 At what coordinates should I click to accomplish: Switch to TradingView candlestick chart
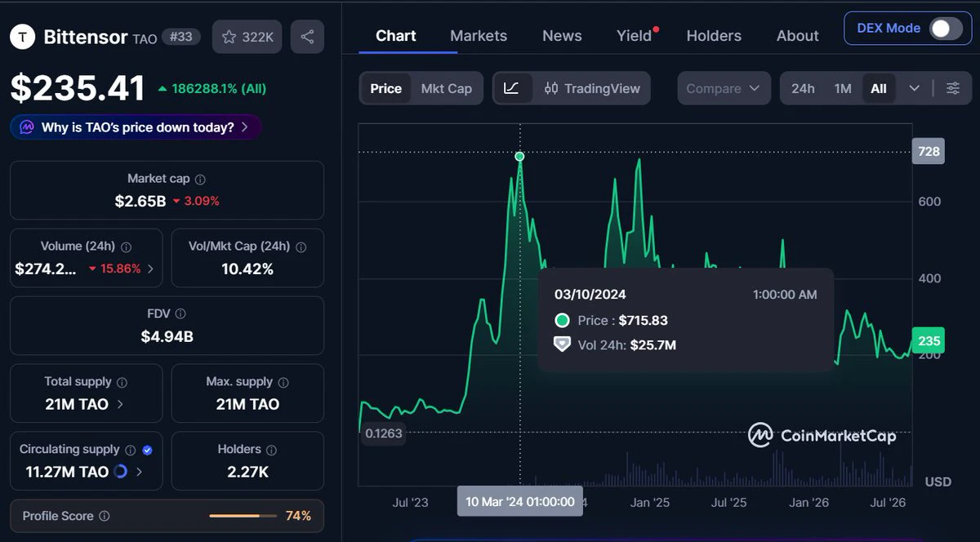593,88
